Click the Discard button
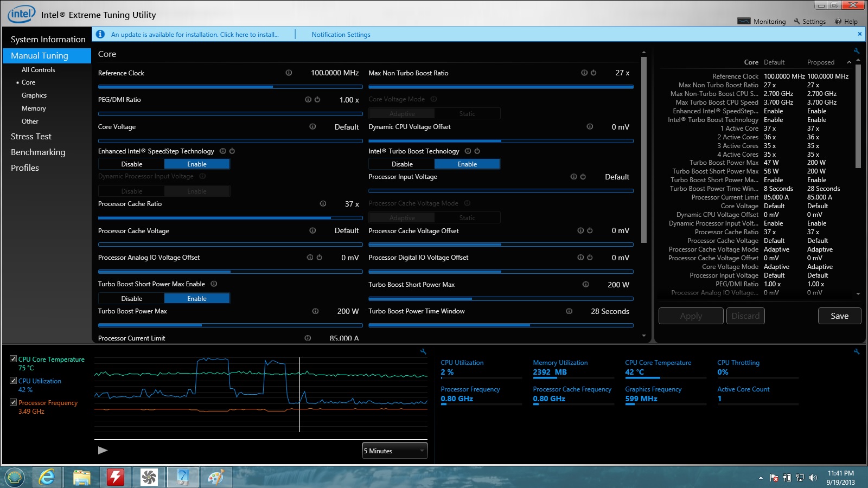Viewport: 868px width, 488px height. 745,316
